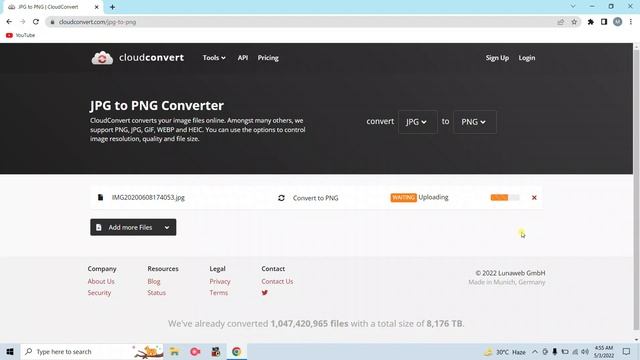Remove the file with the red X icon
Screen dimensions: 640x360
coord(534,198)
